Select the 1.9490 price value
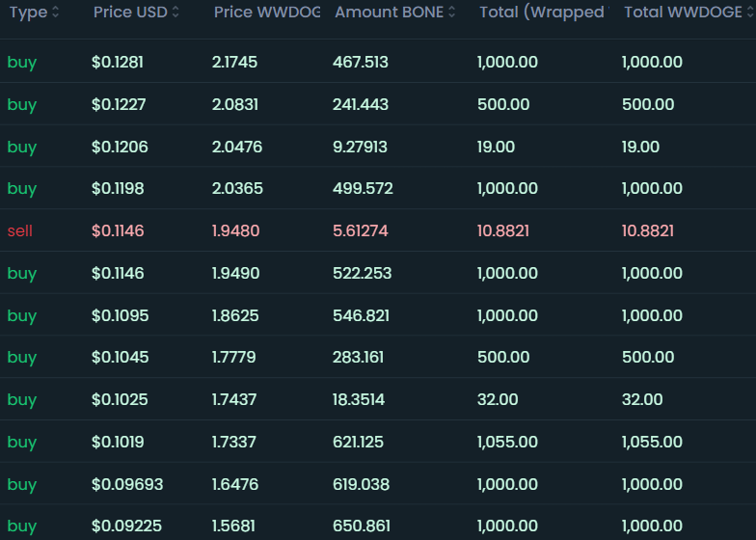The height and width of the screenshot is (540, 756). point(235,274)
